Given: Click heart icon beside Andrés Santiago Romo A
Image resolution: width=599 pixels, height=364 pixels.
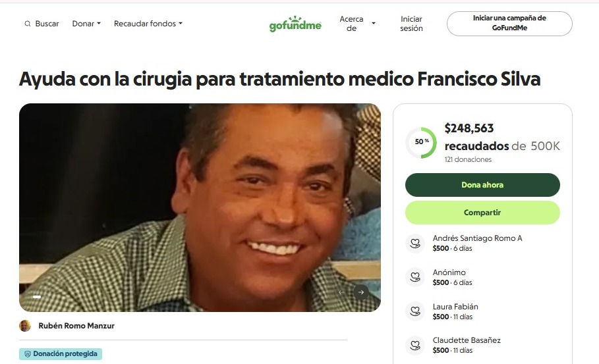Looking at the screenshot, I should (x=415, y=243).
